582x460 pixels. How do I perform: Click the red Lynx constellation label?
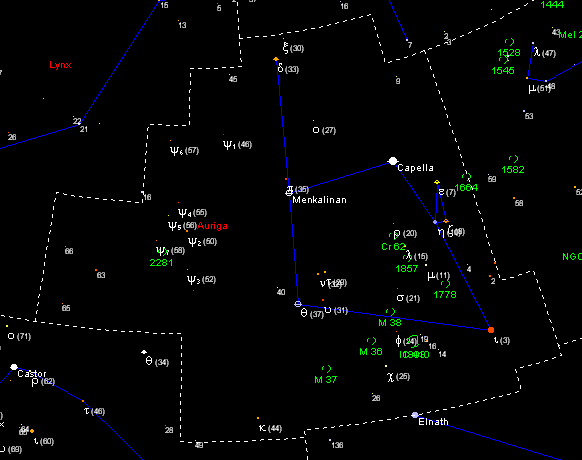[60, 65]
